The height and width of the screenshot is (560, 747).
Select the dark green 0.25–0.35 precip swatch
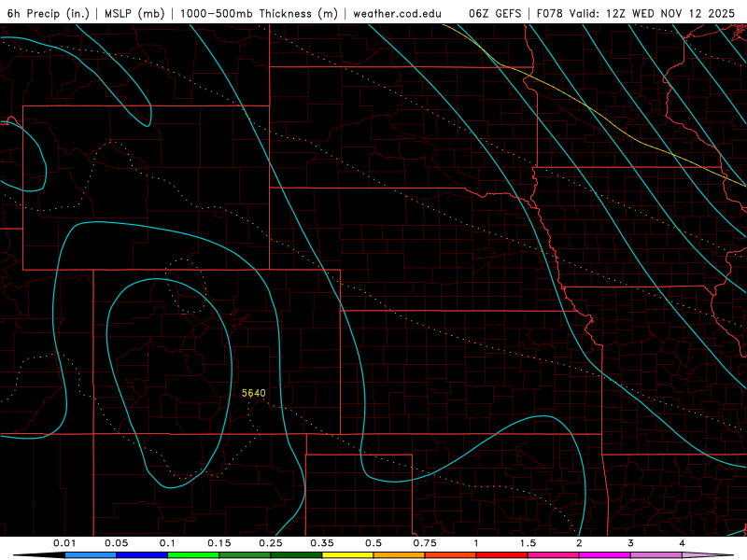tap(296, 555)
